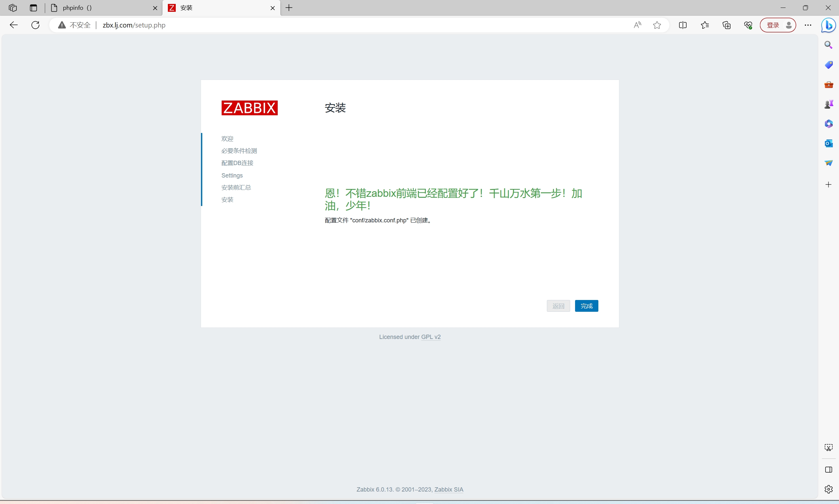839x504 pixels.
Task: Open the Settings and more ellipsis menu
Action: coord(808,25)
